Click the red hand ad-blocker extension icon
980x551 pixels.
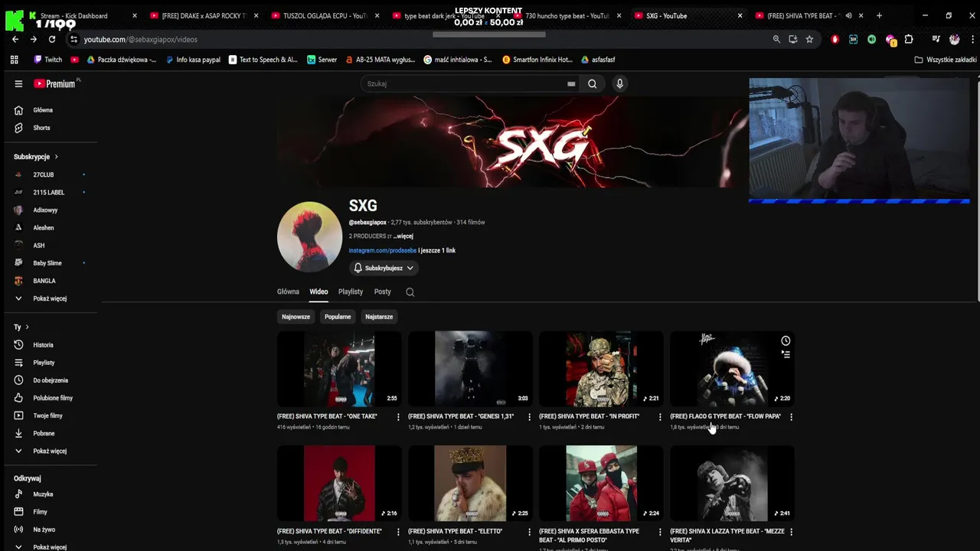(x=835, y=39)
